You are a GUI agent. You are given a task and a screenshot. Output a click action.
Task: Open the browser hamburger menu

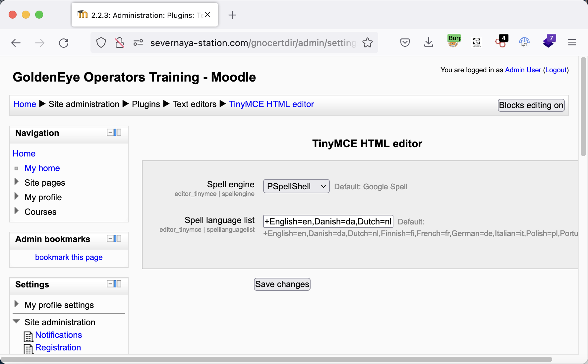(x=572, y=42)
